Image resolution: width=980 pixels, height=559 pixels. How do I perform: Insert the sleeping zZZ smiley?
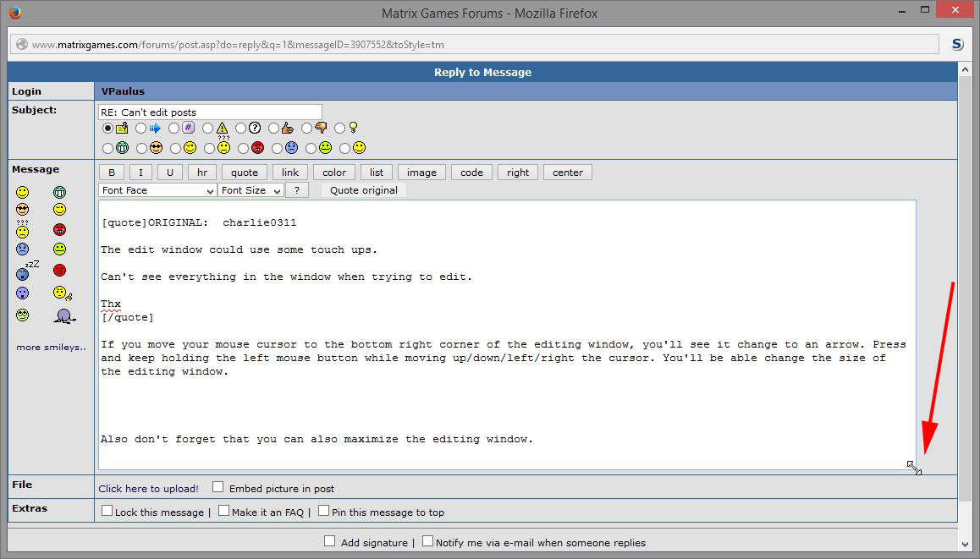[26, 271]
